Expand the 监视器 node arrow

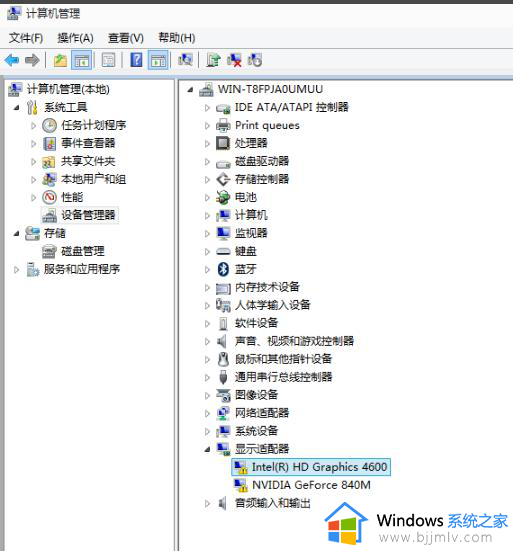pos(207,233)
